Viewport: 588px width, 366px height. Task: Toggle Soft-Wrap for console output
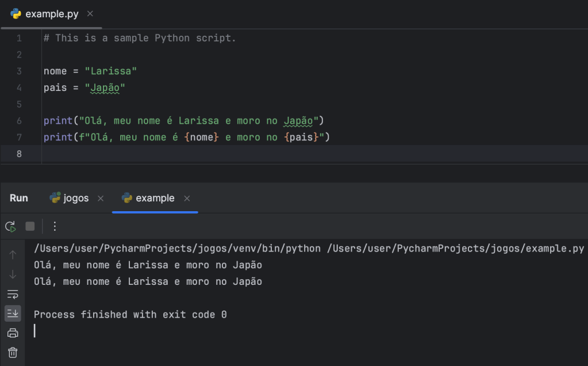click(x=13, y=294)
